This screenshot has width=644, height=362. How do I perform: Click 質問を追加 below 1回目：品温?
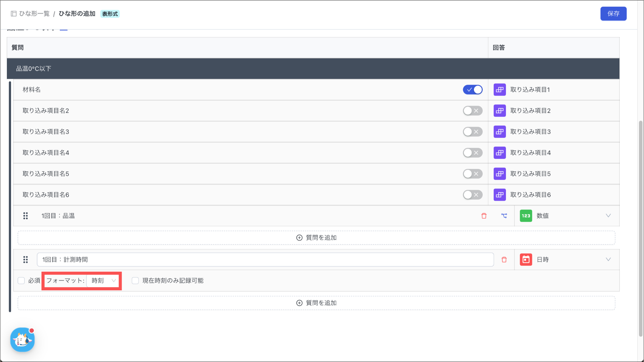[316, 238]
